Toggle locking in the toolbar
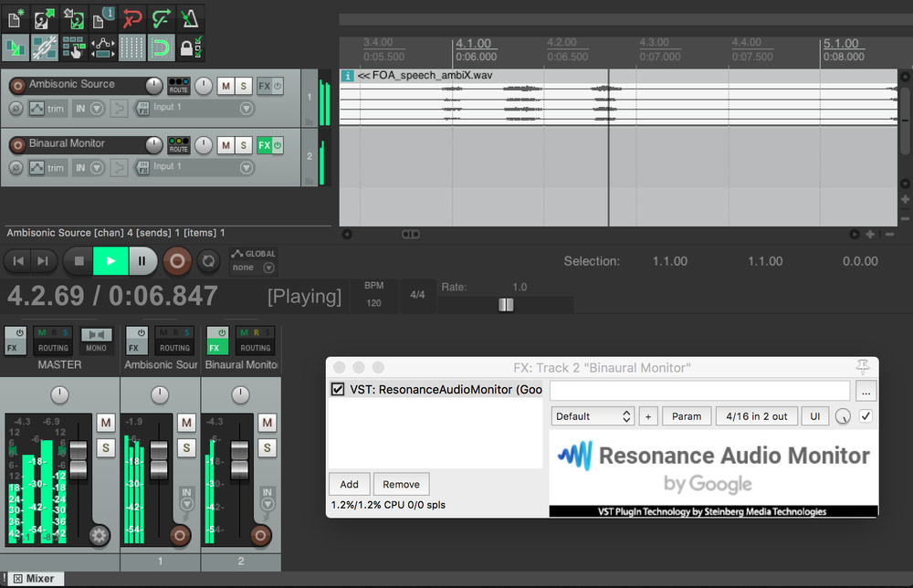The image size is (913, 588). pos(191,47)
